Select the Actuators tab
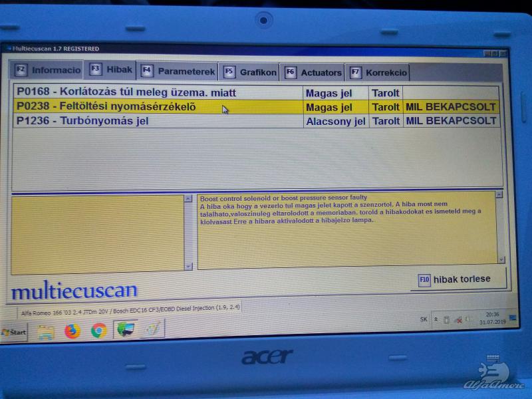This screenshot has height=399, width=532. tap(312, 72)
